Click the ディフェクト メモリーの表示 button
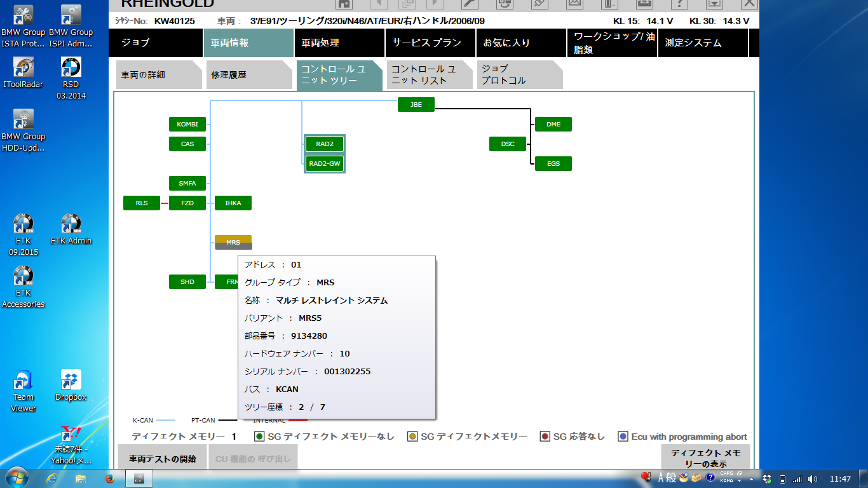This screenshot has width=868, height=488. click(705, 457)
